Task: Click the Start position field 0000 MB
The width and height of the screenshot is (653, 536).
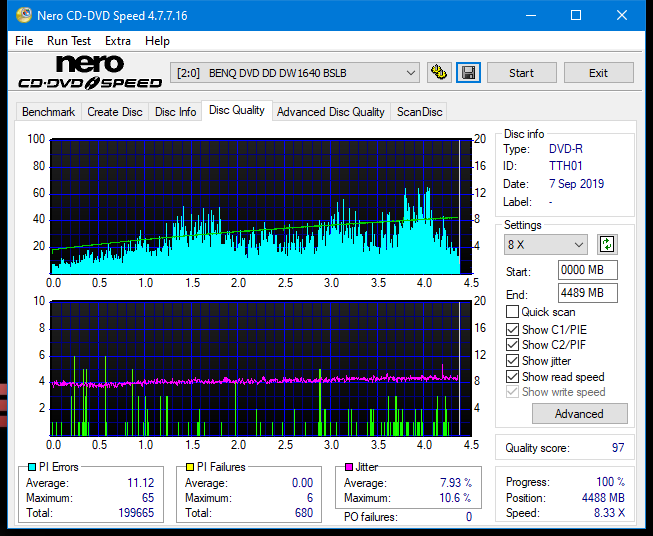Action: point(588,270)
